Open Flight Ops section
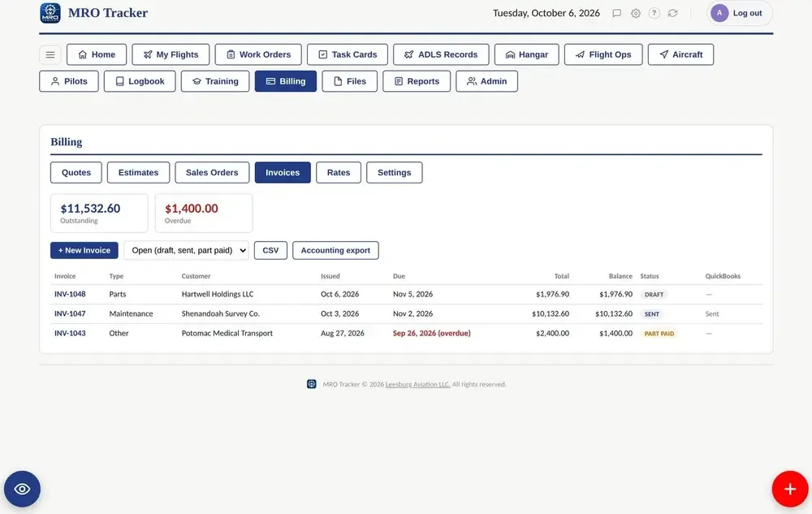Image resolution: width=812 pixels, height=514 pixels. tap(603, 54)
